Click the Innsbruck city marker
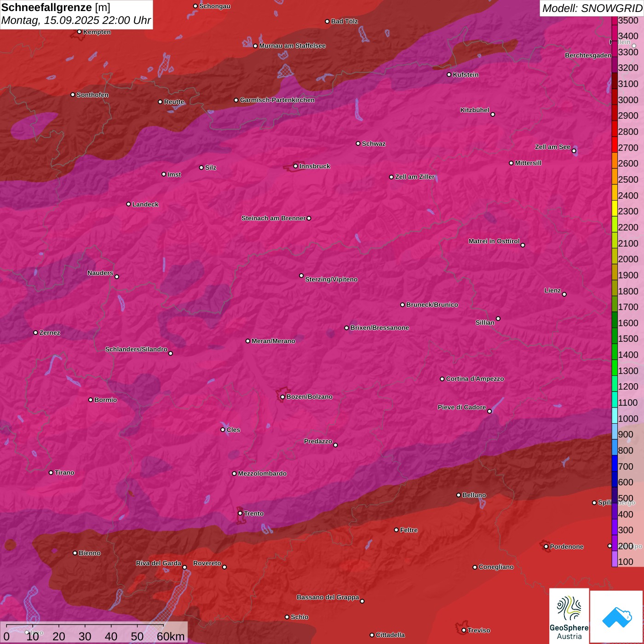Screen dimensions: 644x644 pos(295,166)
